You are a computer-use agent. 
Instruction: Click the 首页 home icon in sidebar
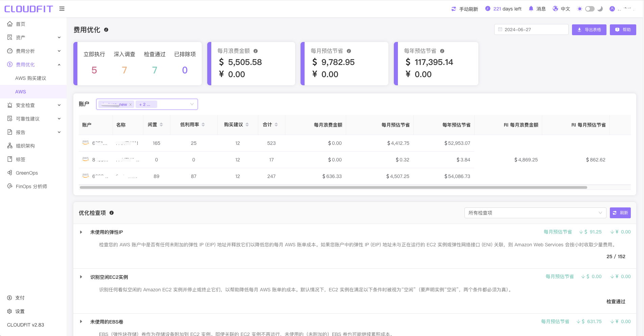pos(10,24)
